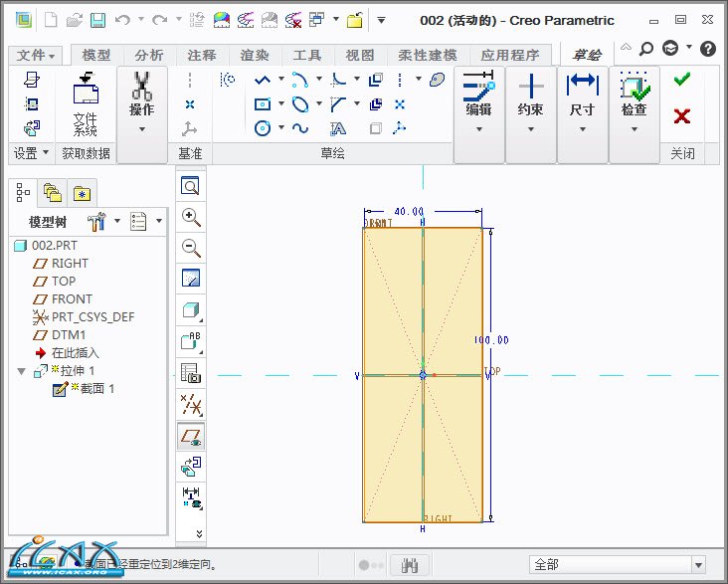The width and height of the screenshot is (728, 584).
Task: Click the Zoom In magnifier icon
Action: [x=190, y=217]
